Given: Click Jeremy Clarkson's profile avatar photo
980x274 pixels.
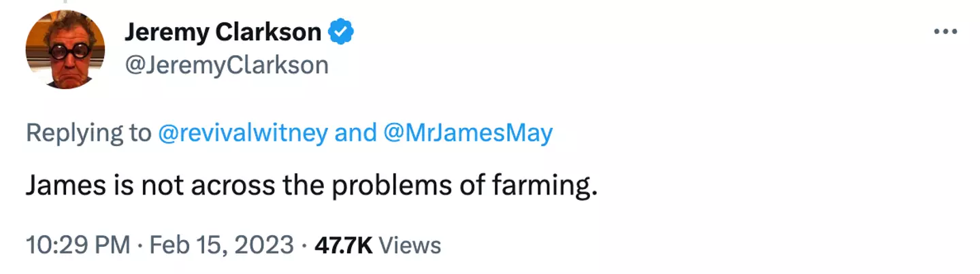Looking at the screenshot, I should (65, 49).
